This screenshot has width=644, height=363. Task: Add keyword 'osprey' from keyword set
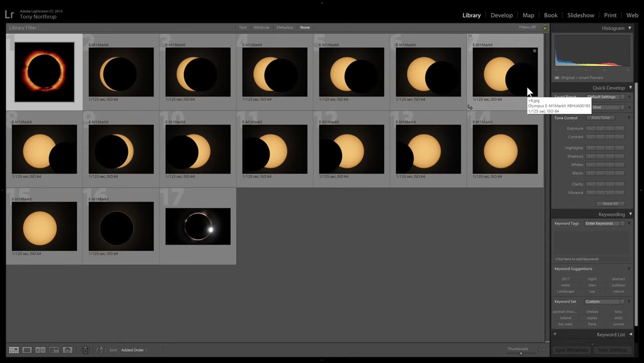click(x=592, y=318)
